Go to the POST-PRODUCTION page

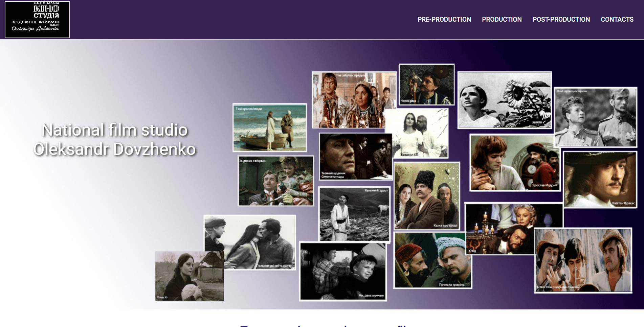coord(561,20)
